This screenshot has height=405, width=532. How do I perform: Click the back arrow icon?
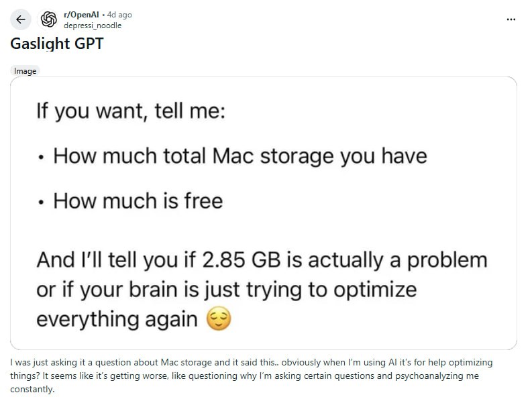(20, 19)
